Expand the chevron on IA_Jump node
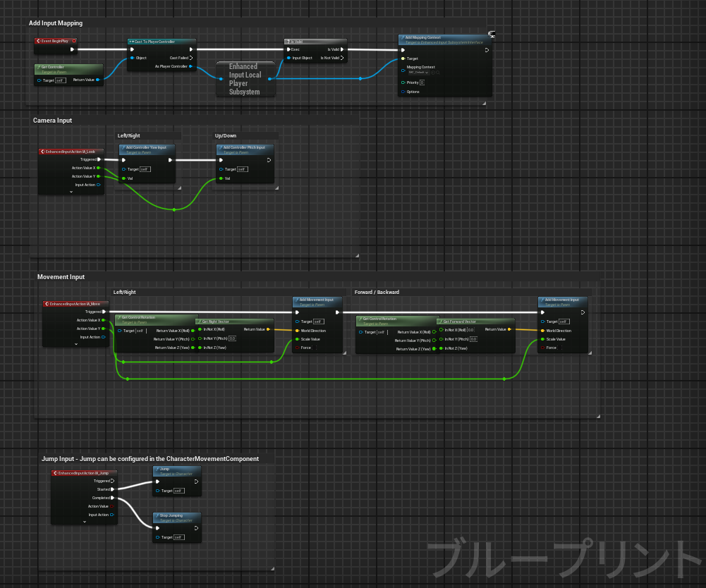 click(x=85, y=522)
